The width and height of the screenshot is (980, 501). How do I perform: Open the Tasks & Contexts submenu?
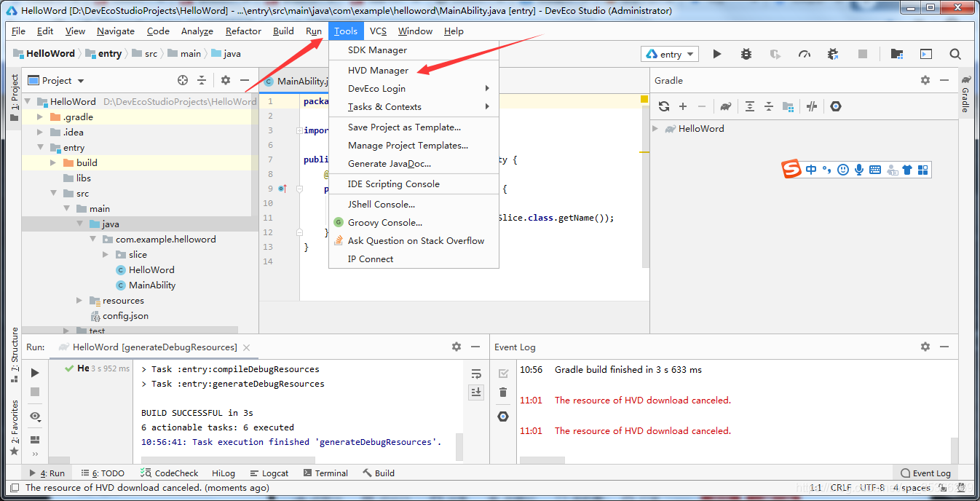414,106
